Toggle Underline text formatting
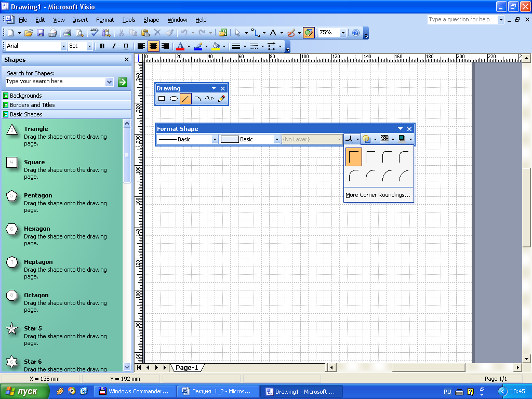The height and width of the screenshot is (399, 532). (126, 46)
